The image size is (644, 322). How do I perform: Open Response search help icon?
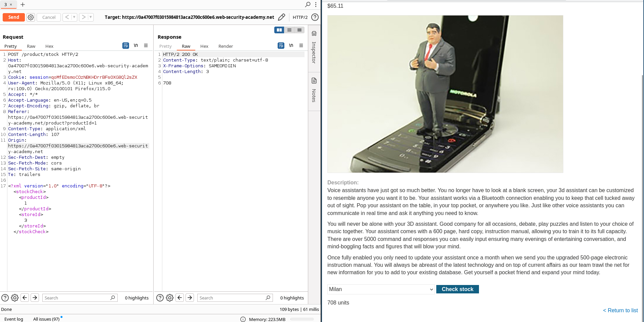pyautogui.click(x=160, y=298)
